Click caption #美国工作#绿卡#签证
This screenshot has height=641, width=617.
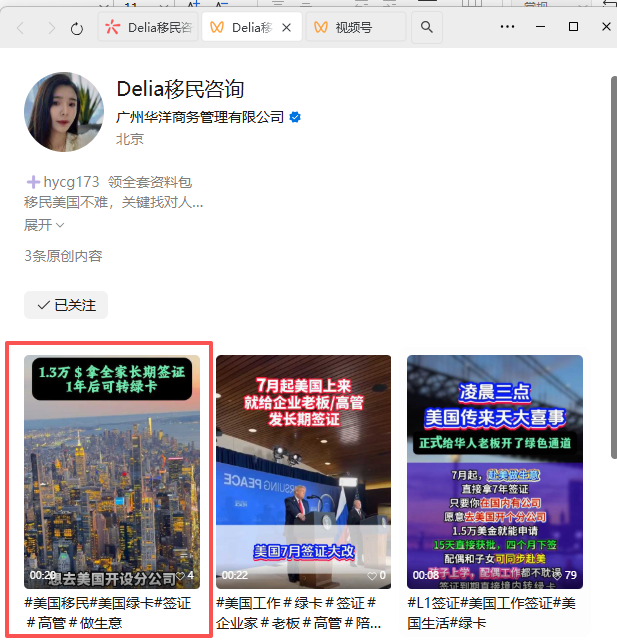click(298, 613)
